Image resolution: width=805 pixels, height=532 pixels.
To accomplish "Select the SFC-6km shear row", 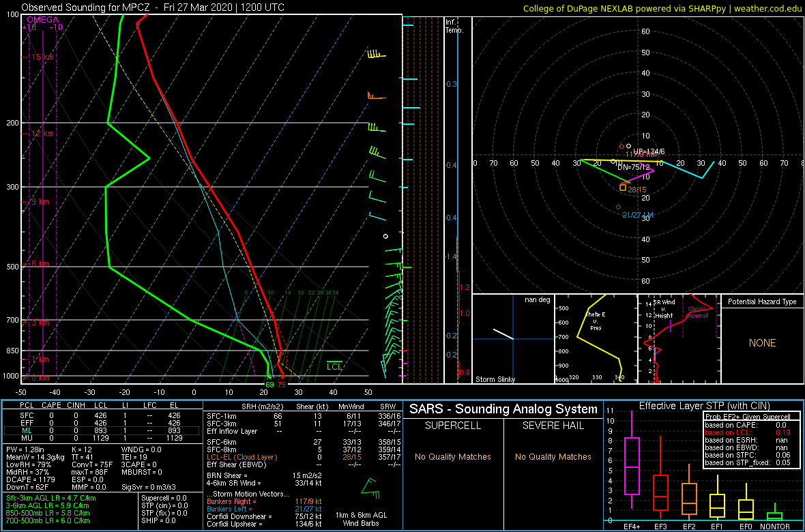I will [x=302, y=441].
